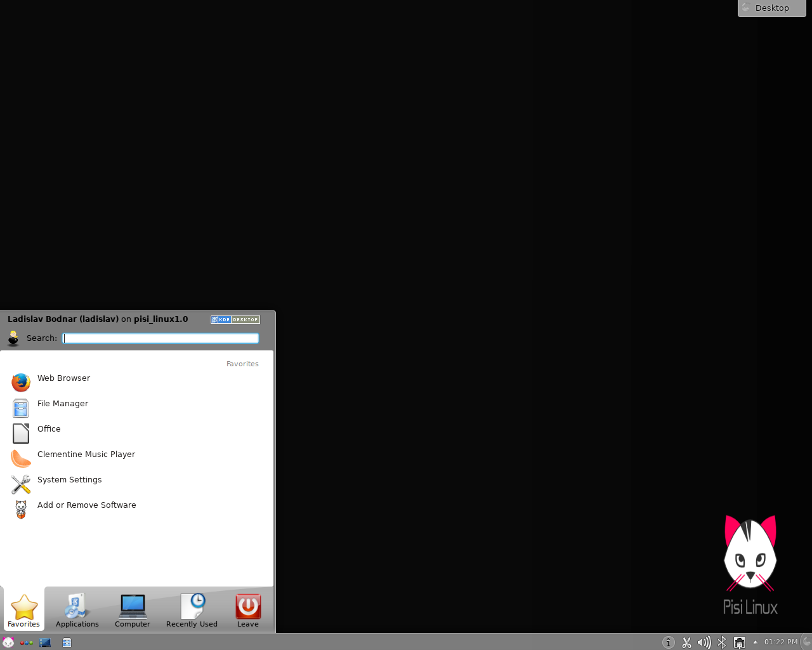The image size is (812, 650).
Task: Launch Office from Favorites list
Action: tap(136, 433)
